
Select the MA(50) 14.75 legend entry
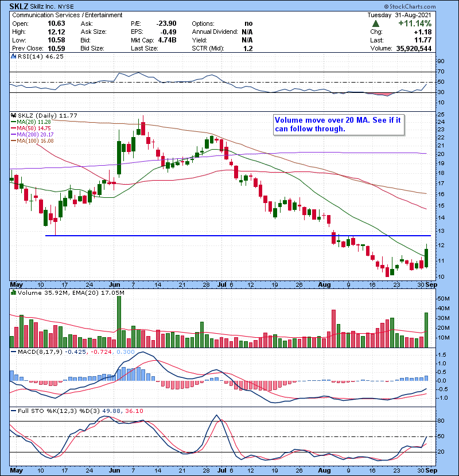pyautogui.click(x=31, y=128)
